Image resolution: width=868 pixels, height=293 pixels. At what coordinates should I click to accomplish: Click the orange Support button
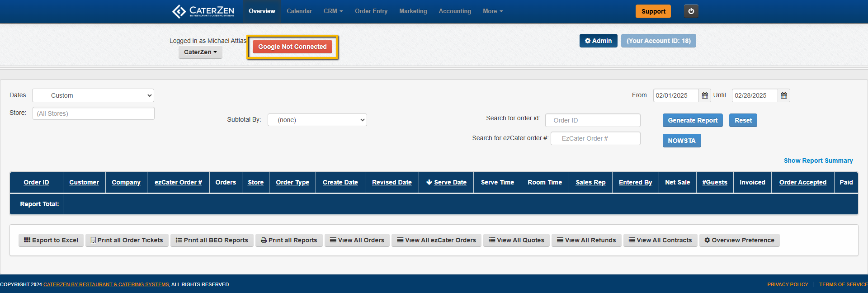coord(653,11)
